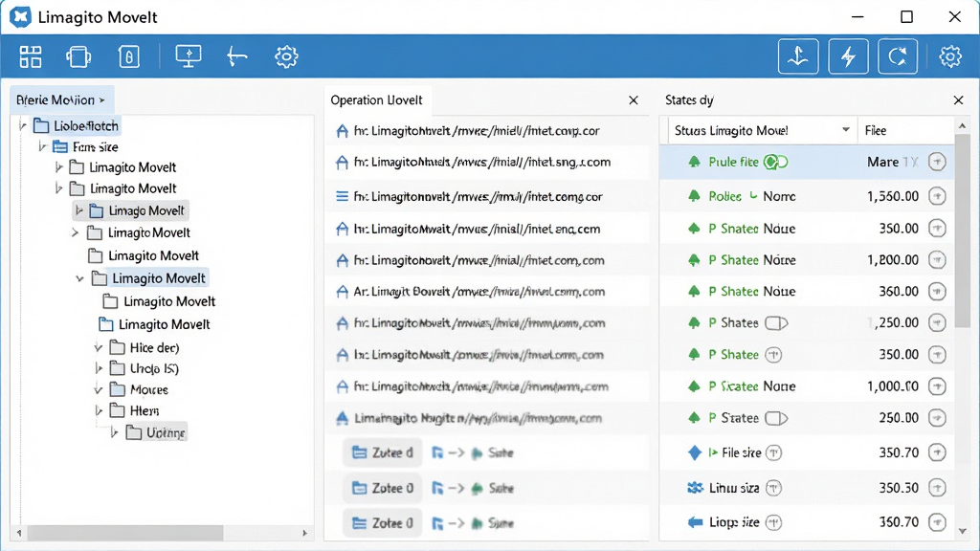Image resolution: width=980 pixels, height=551 pixels.
Task: Open the four-square grid view icon
Action: click(x=30, y=56)
